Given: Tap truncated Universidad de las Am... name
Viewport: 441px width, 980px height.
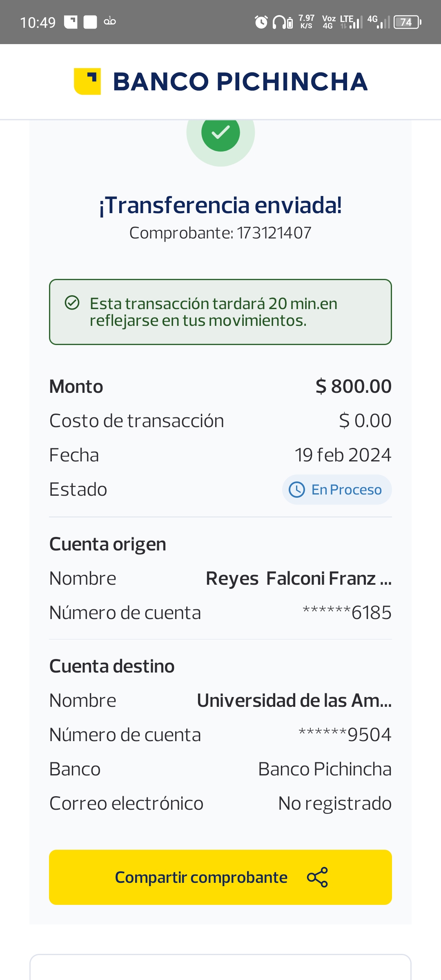Looking at the screenshot, I should point(294,701).
